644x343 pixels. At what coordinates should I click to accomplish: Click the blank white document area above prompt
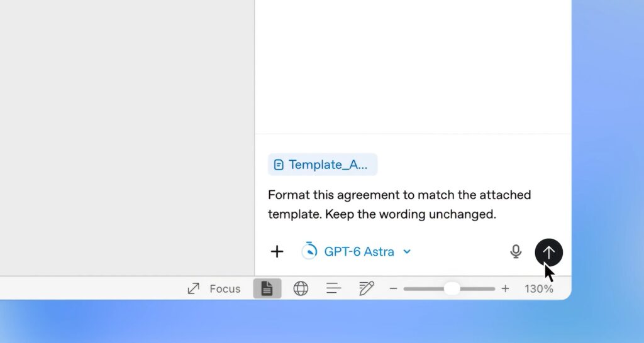pyautogui.click(x=413, y=65)
